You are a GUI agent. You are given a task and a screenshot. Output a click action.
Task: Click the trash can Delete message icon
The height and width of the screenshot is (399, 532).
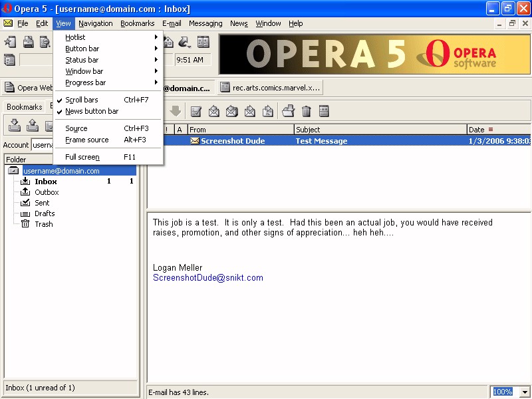(306, 111)
